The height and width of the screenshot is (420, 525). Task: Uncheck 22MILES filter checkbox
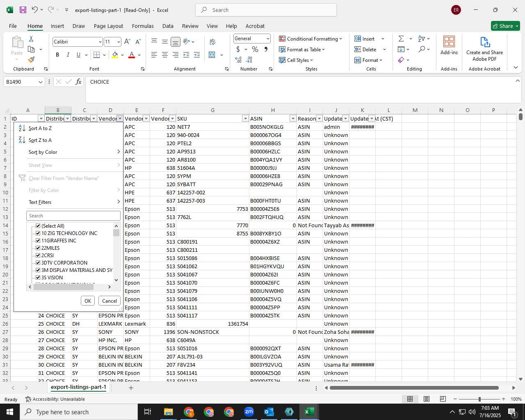[38, 248]
